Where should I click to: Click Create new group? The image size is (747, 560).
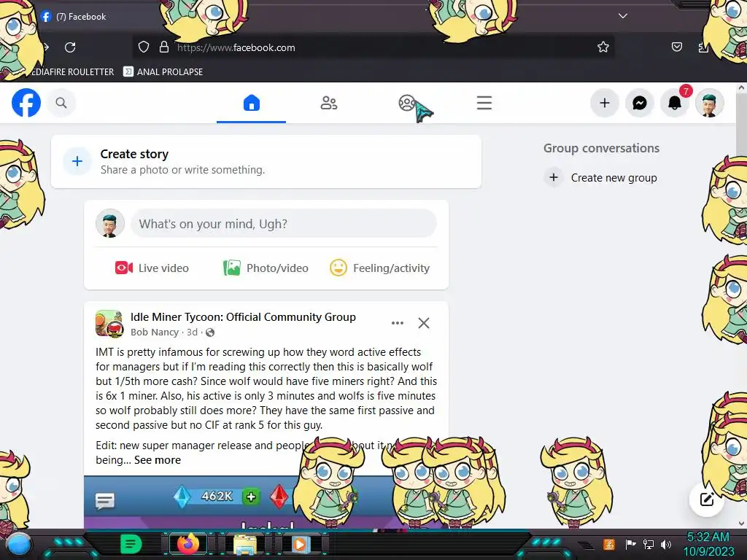click(x=614, y=178)
